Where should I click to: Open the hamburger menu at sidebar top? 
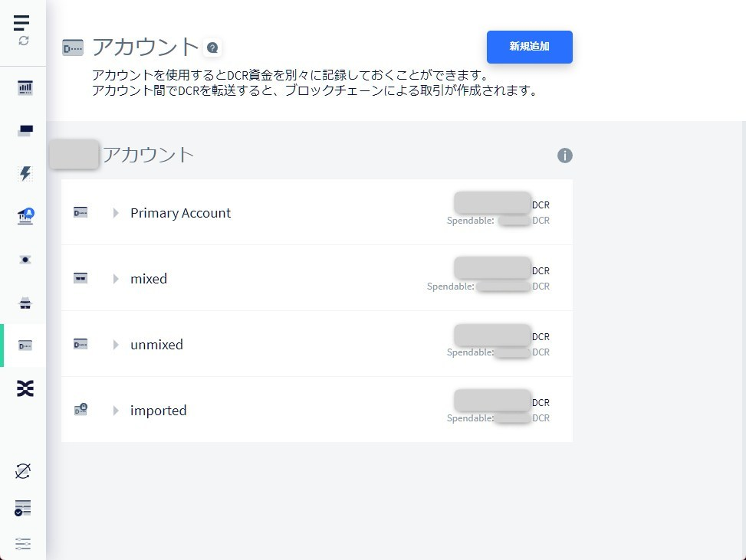(22, 22)
